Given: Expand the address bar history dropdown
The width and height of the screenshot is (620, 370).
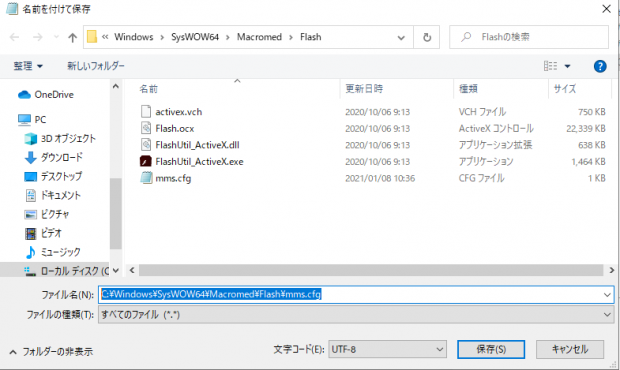Looking at the screenshot, I should tap(401, 38).
